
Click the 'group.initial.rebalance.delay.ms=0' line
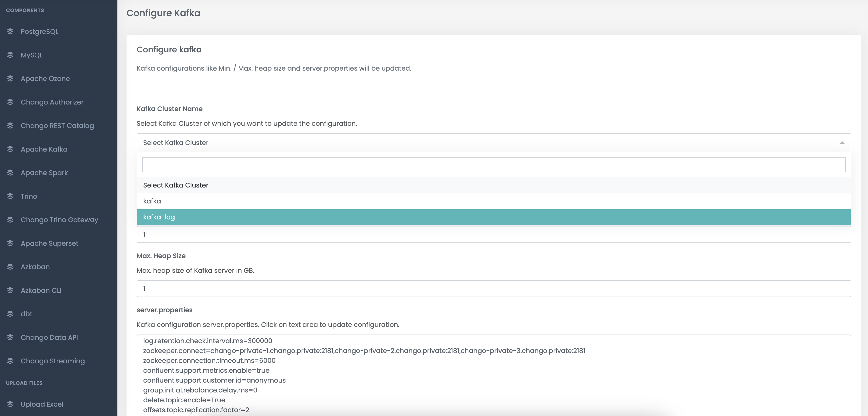pyautogui.click(x=200, y=390)
